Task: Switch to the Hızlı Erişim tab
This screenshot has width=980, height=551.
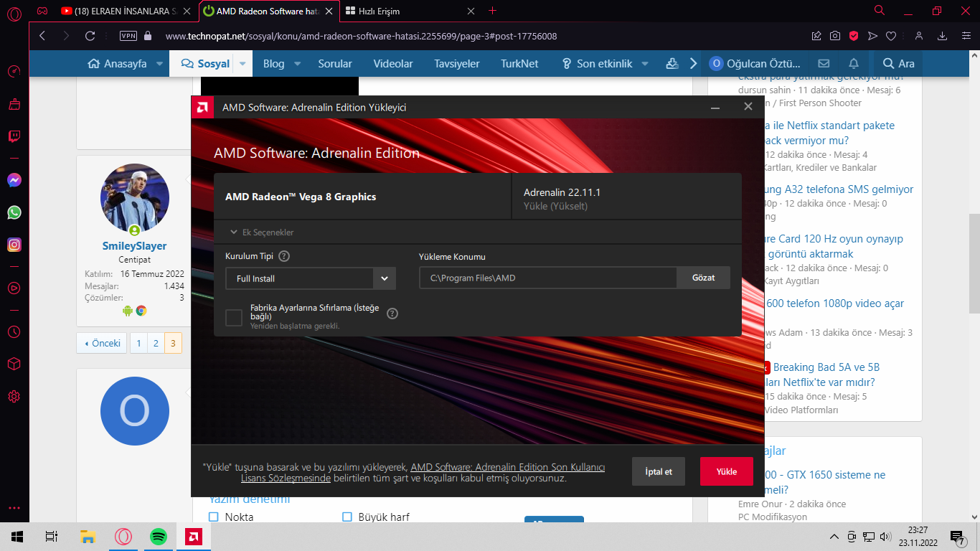Action: point(410,11)
